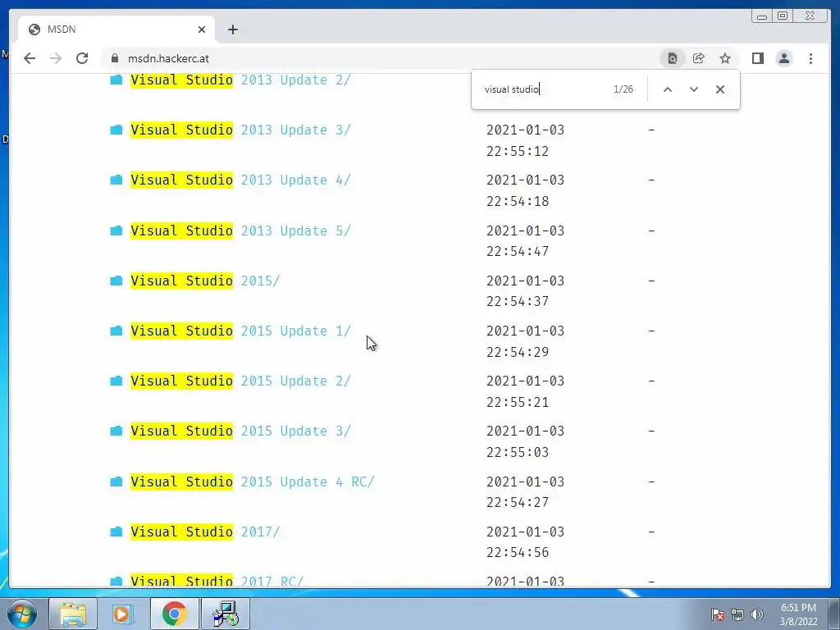Open the fourth taskbar program icon
Image resolution: width=840 pixels, height=630 pixels.
(225, 614)
